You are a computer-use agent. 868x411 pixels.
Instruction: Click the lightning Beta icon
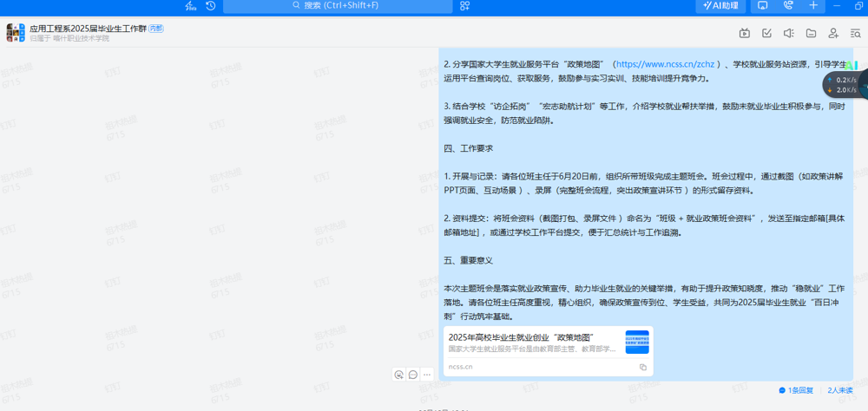click(x=190, y=6)
